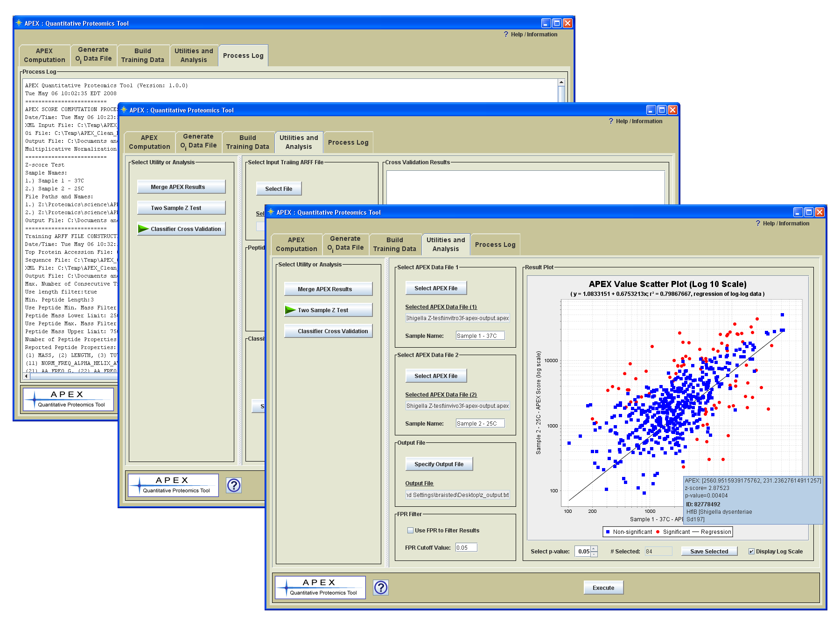Click the Select p-value input field
The height and width of the screenshot is (630, 840).
pos(583,552)
